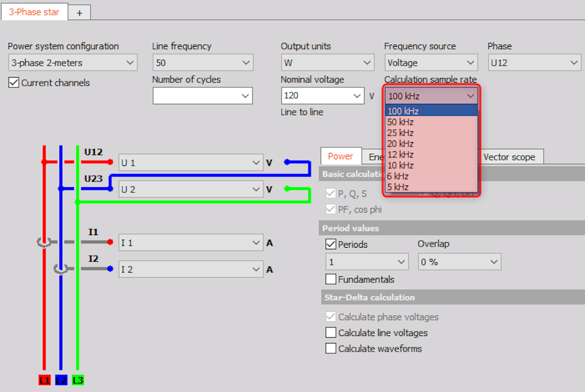Open the Number of cycles dropdown
The image size is (585, 392).
pos(203,96)
